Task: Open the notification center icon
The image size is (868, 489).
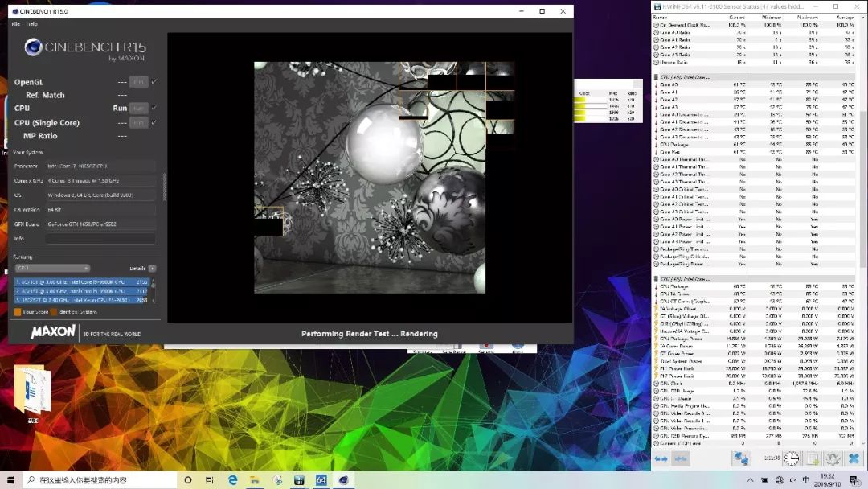Action: tap(854, 480)
